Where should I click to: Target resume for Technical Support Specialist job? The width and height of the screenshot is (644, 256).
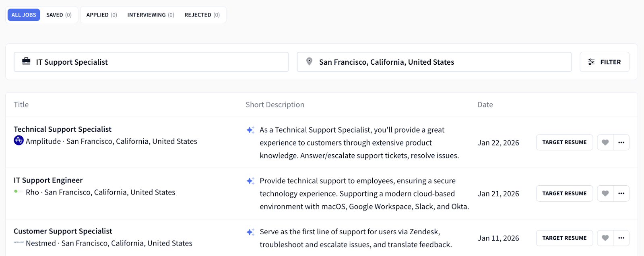pos(564,142)
